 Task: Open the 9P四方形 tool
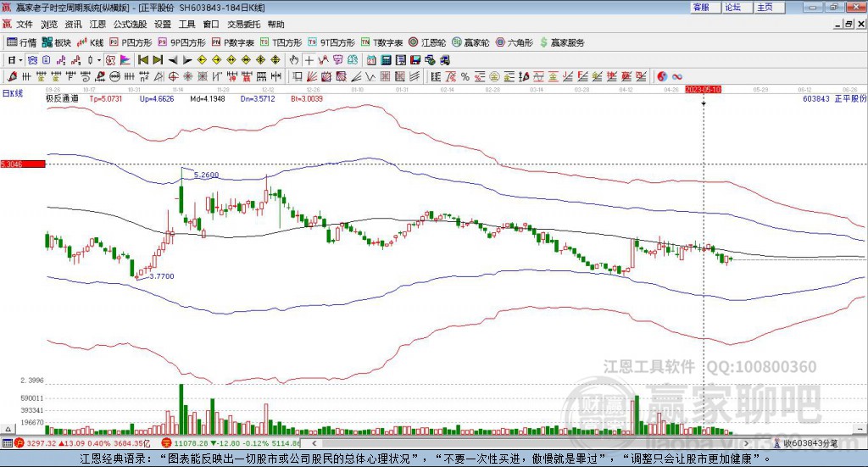tap(182, 42)
